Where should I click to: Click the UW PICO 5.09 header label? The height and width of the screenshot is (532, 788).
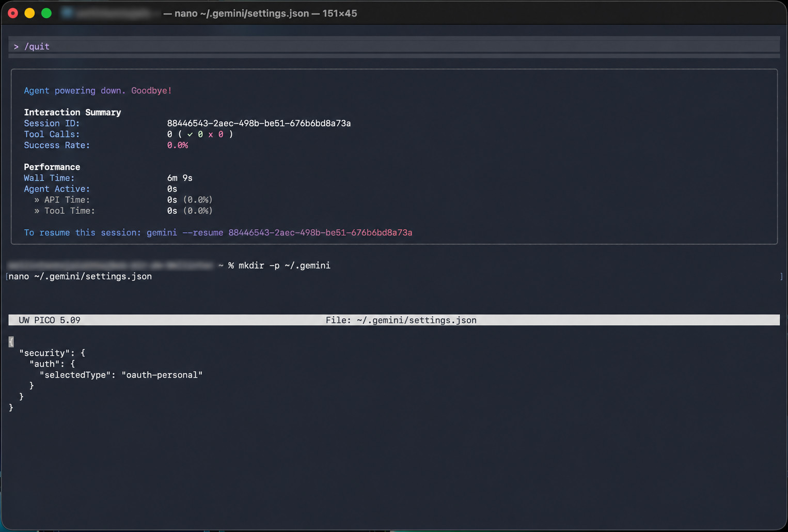(50, 320)
